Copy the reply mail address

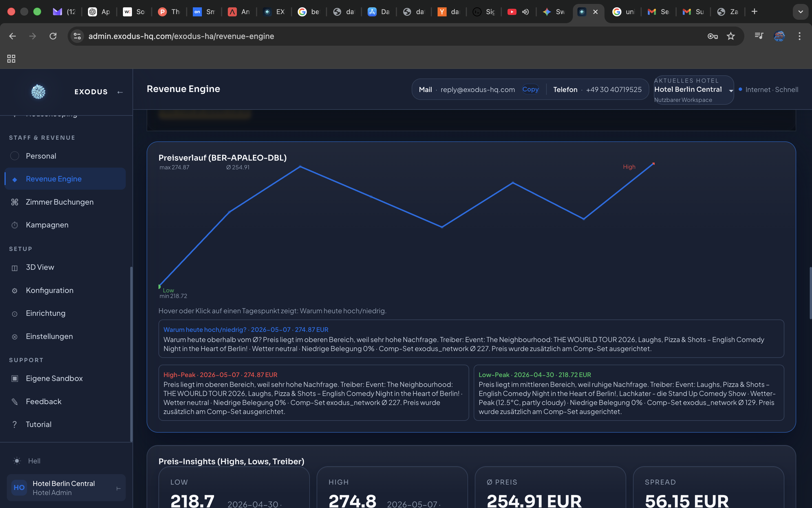[x=530, y=89]
